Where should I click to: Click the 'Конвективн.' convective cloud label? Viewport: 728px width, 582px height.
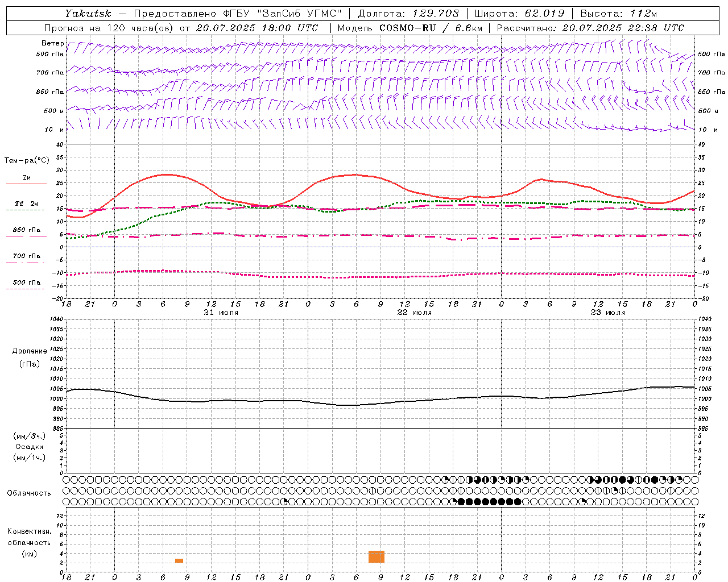[30, 531]
